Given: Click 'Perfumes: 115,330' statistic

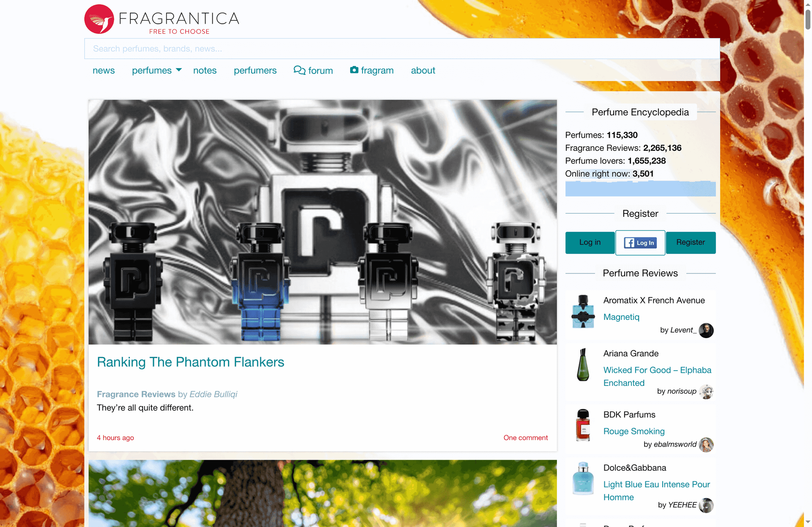Looking at the screenshot, I should [601, 135].
